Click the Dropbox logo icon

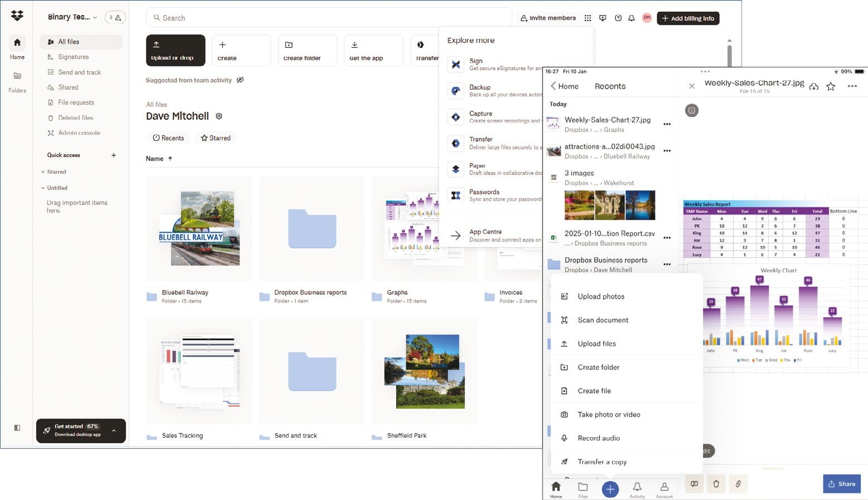pyautogui.click(x=17, y=16)
